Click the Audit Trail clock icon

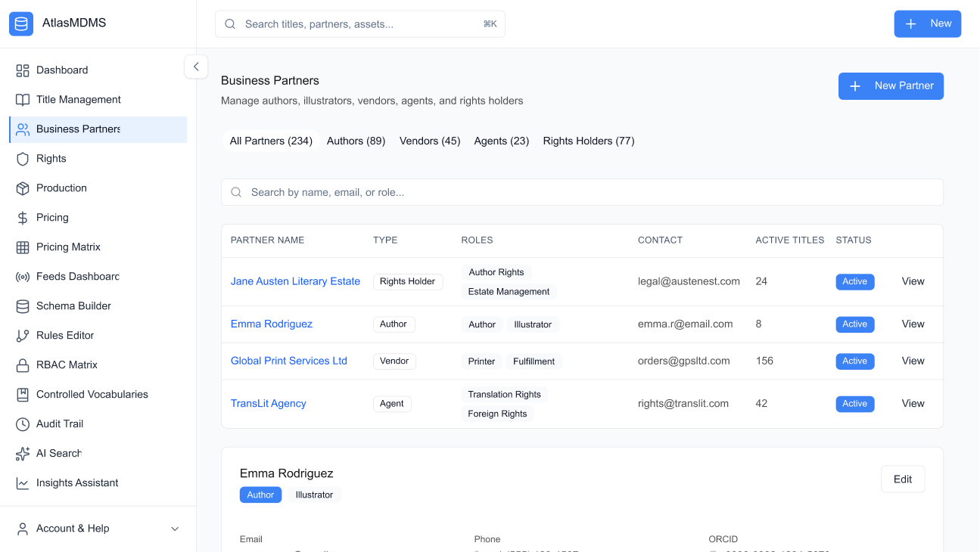(23, 424)
